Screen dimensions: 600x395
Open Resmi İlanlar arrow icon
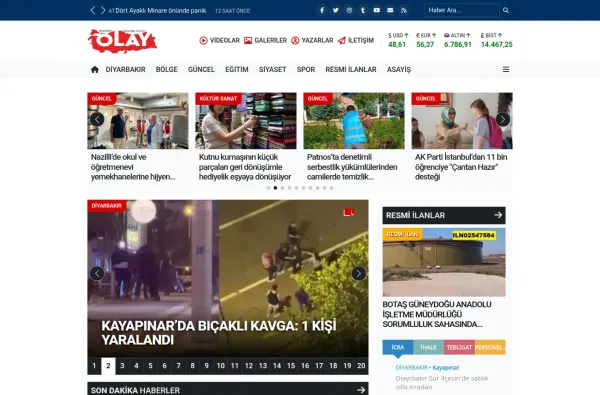point(498,215)
